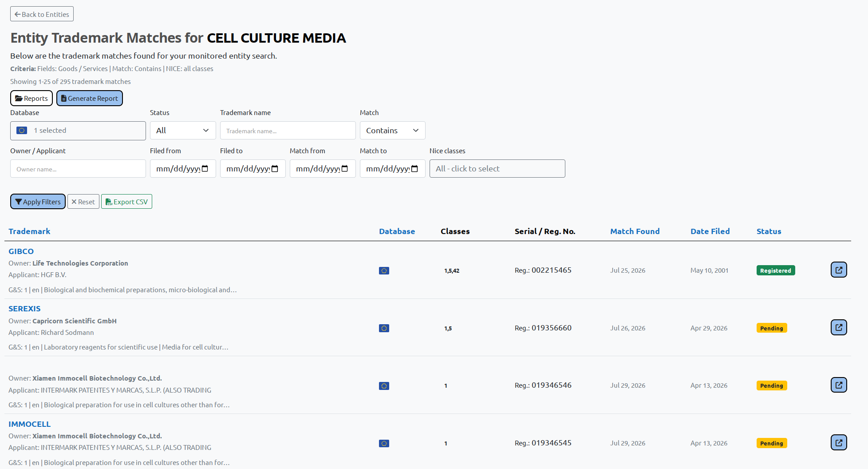
Task: Click the Jul 25, 2026 match date
Action: (x=627, y=270)
